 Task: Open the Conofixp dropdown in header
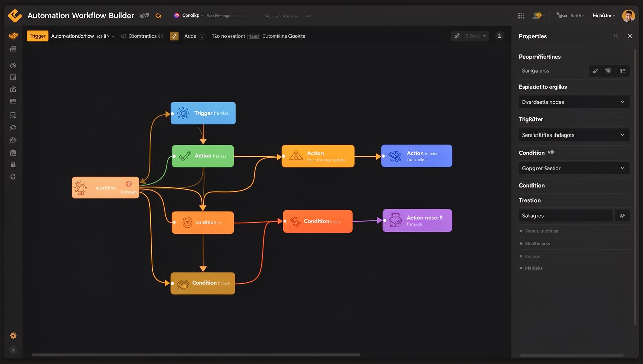coord(189,15)
